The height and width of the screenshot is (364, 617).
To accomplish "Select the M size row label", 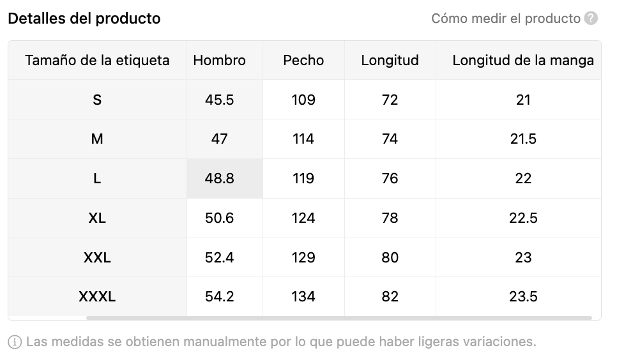I will coord(97,139).
